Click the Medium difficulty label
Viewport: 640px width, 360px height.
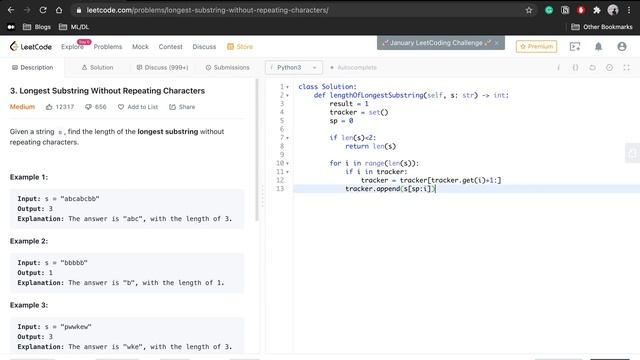22,107
